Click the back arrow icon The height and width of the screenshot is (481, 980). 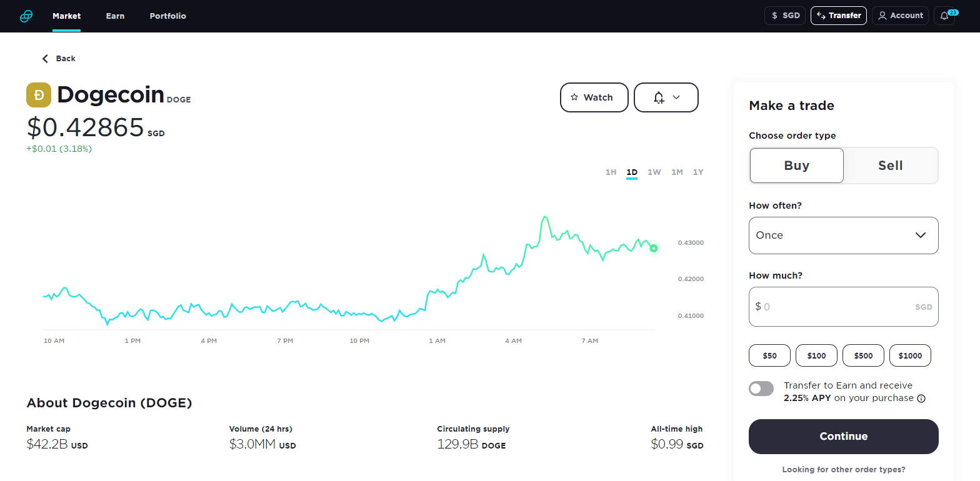tap(45, 59)
